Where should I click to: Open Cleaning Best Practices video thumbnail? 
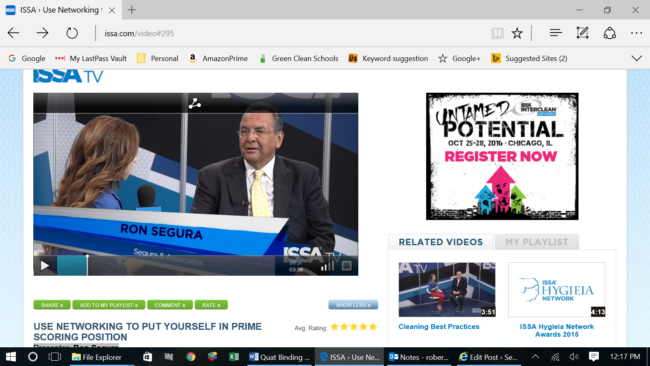(x=447, y=289)
